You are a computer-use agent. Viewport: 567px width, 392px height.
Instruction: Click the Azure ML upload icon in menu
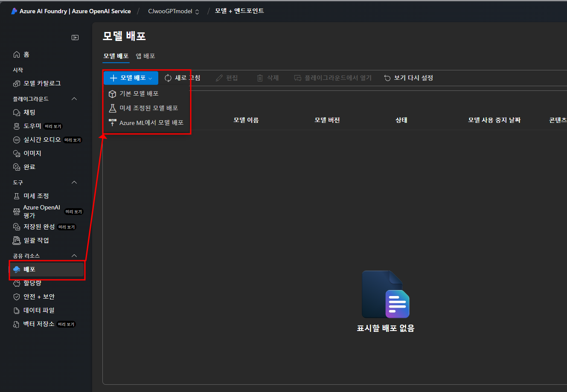[x=113, y=122]
